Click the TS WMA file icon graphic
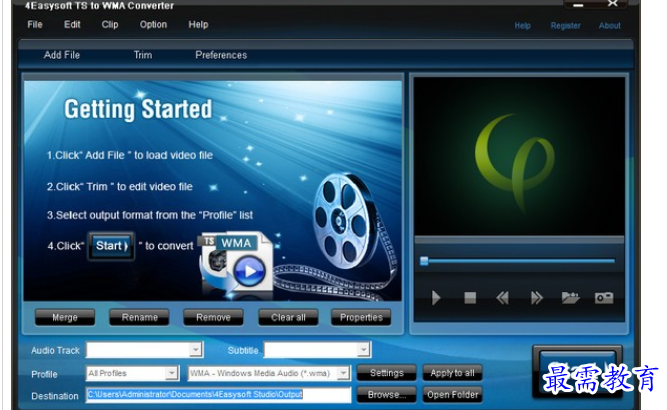This screenshot has width=667, height=410. pyautogui.click(x=236, y=262)
